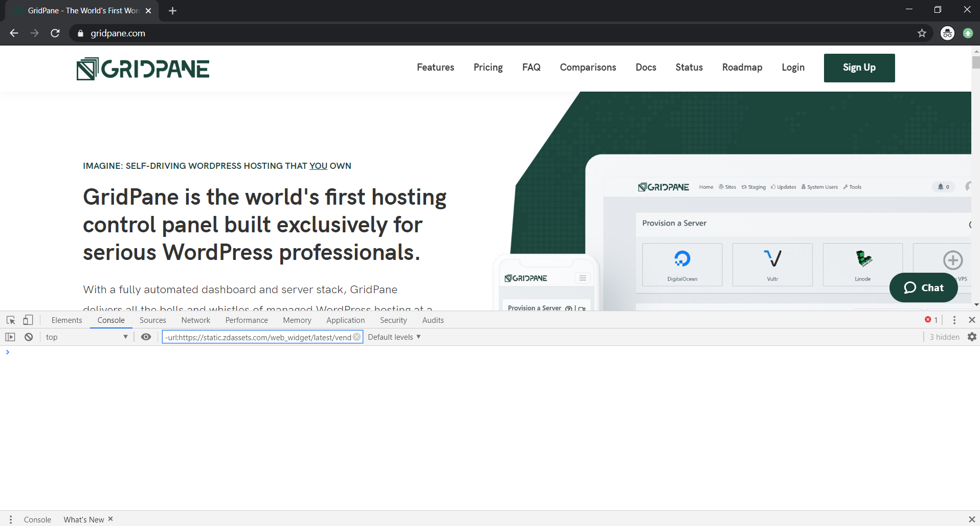This screenshot has width=980, height=526.
Task: Bookmark this page with the star icon
Action: pyautogui.click(x=922, y=33)
